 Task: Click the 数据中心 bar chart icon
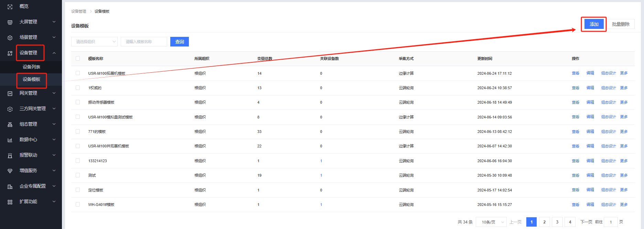click(10, 140)
